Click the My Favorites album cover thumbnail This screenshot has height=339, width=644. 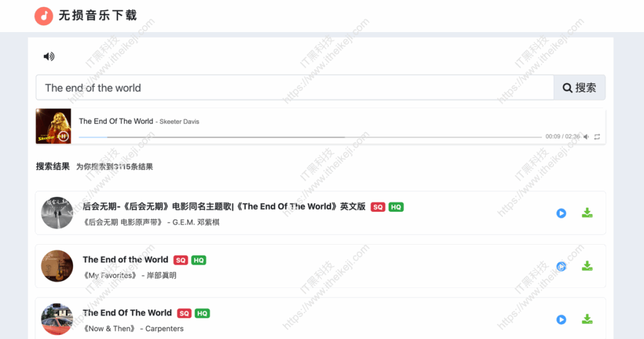click(57, 266)
